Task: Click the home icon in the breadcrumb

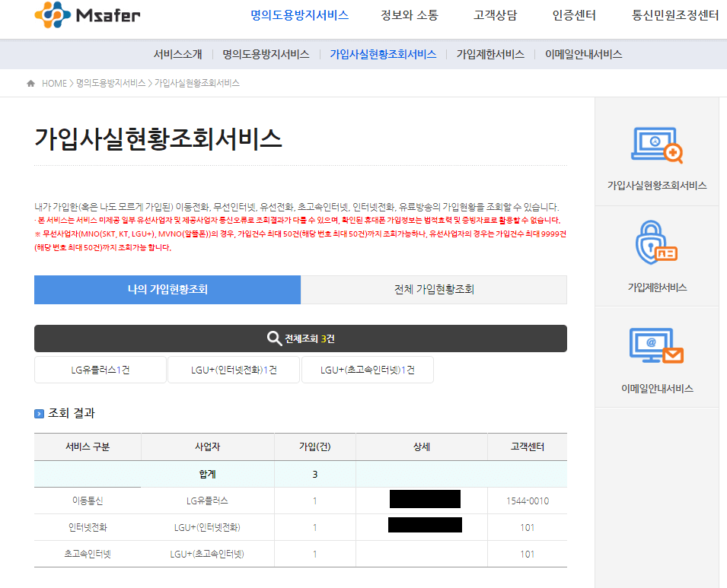Action: coord(30,84)
